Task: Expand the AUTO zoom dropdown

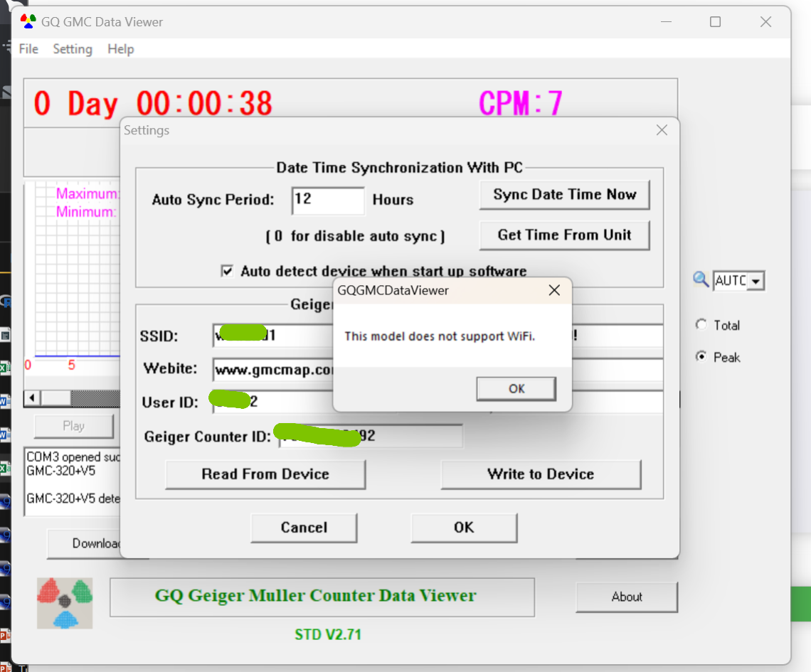Action: 756,281
